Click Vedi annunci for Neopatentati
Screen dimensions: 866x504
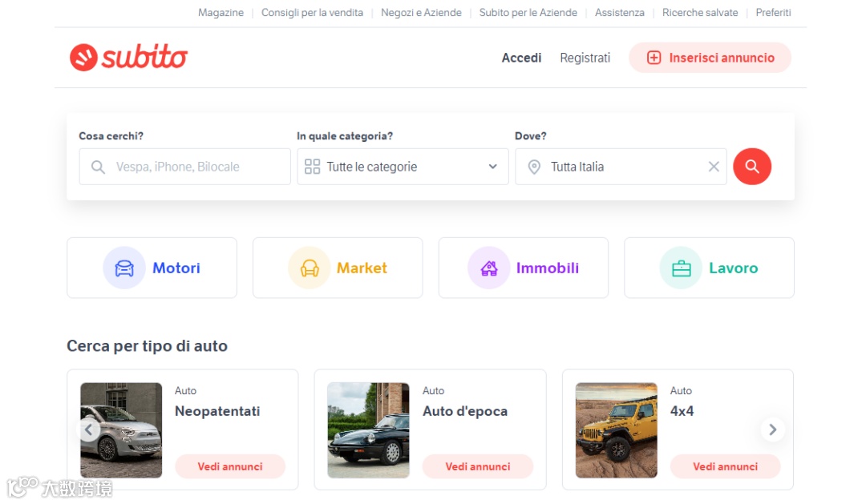coord(230,466)
